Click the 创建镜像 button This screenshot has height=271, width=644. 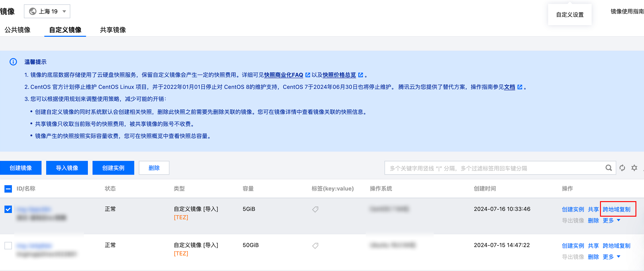[x=21, y=168]
